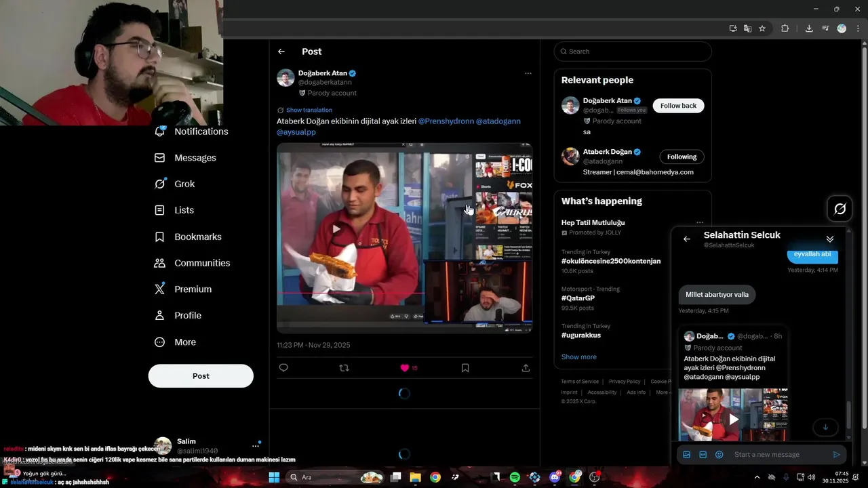Open Spotify from the taskbar
This screenshot has height=488, width=868.
pos(515,477)
